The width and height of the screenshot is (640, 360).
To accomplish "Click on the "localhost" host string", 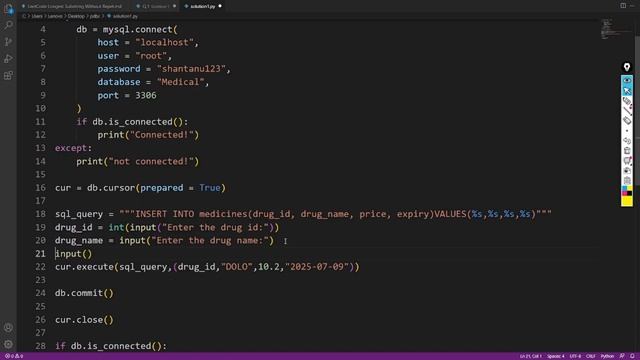I will coord(164,42).
